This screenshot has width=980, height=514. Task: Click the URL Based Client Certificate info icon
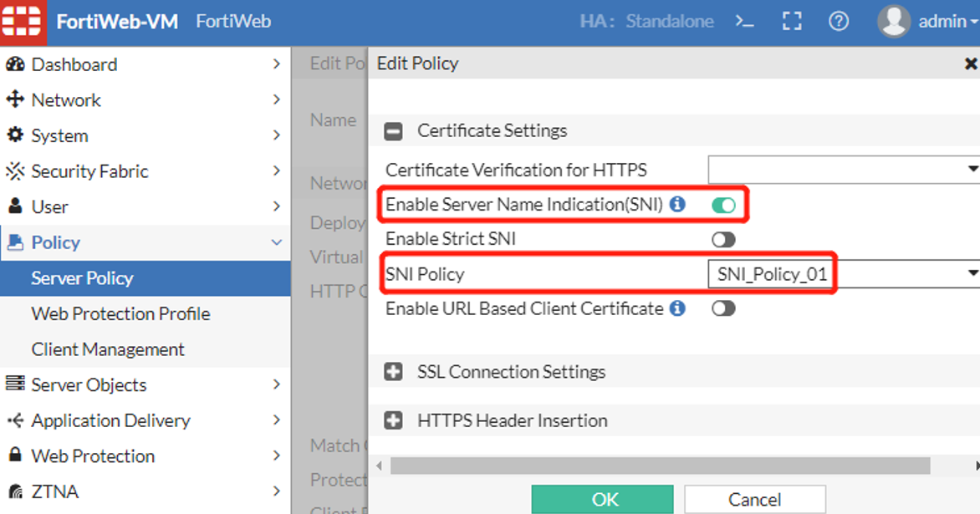[x=677, y=308]
